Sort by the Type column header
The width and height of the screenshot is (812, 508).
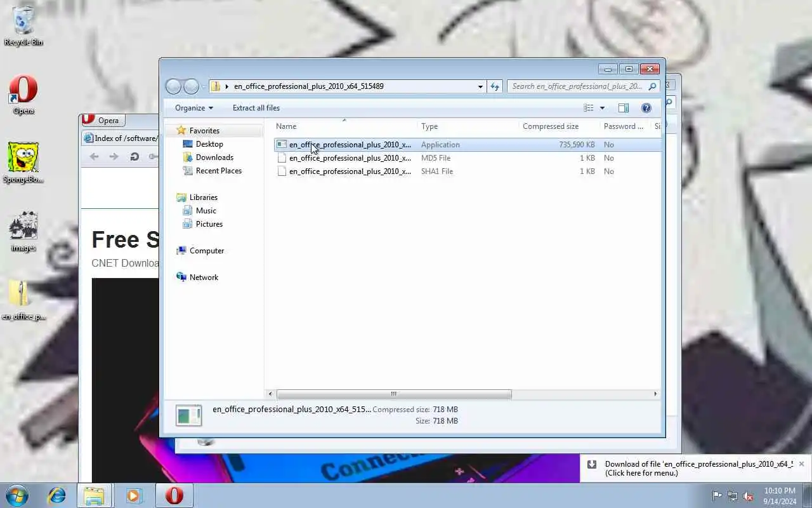coord(468,126)
